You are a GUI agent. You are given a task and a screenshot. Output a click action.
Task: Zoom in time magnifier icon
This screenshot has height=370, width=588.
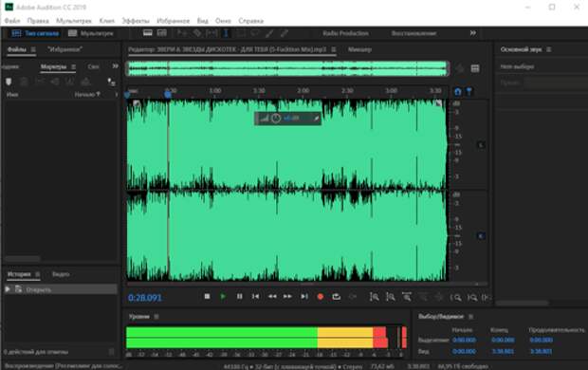point(455,297)
